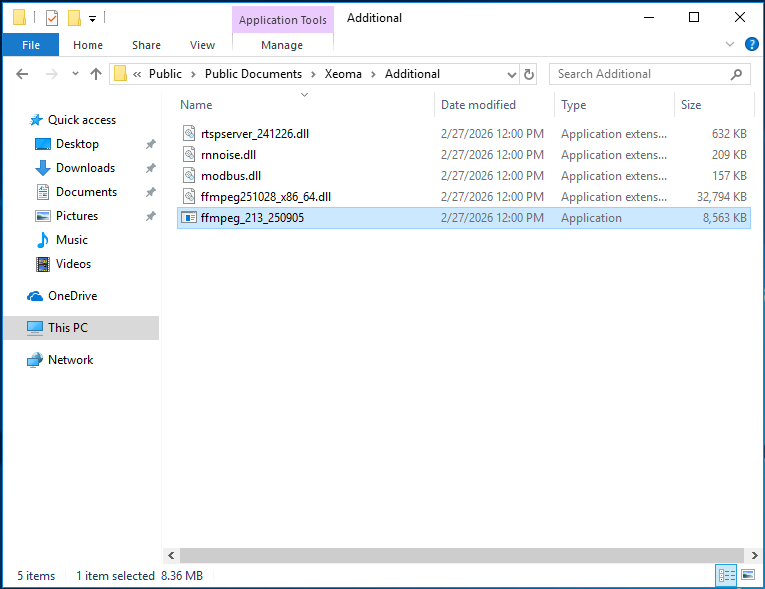Click the scroll right arrow
This screenshot has width=765, height=589.
[754, 555]
